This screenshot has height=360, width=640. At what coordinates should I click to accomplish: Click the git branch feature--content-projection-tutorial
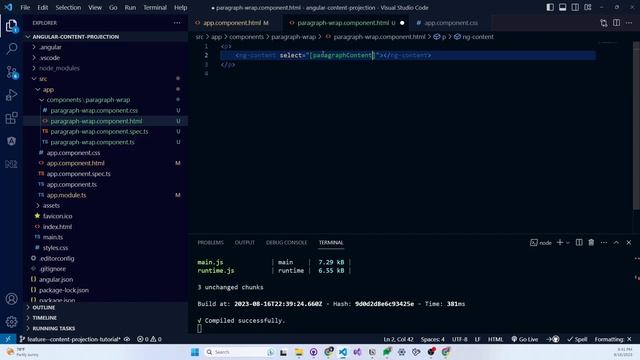(70, 339)
